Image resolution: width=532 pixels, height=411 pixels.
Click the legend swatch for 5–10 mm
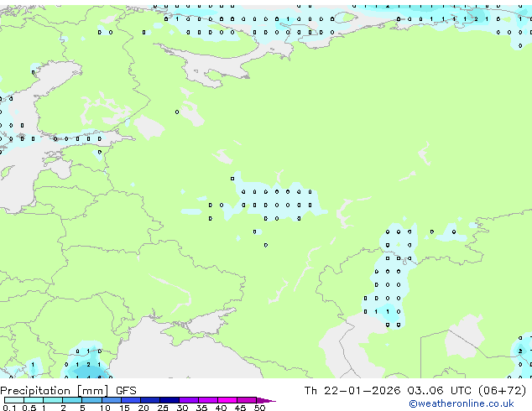(91, 400)
